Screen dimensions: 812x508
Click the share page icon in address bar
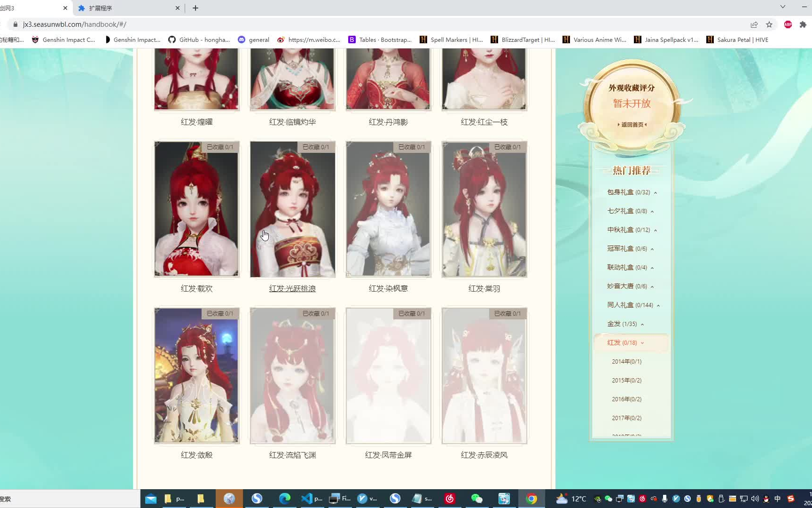tap(754, 24)
